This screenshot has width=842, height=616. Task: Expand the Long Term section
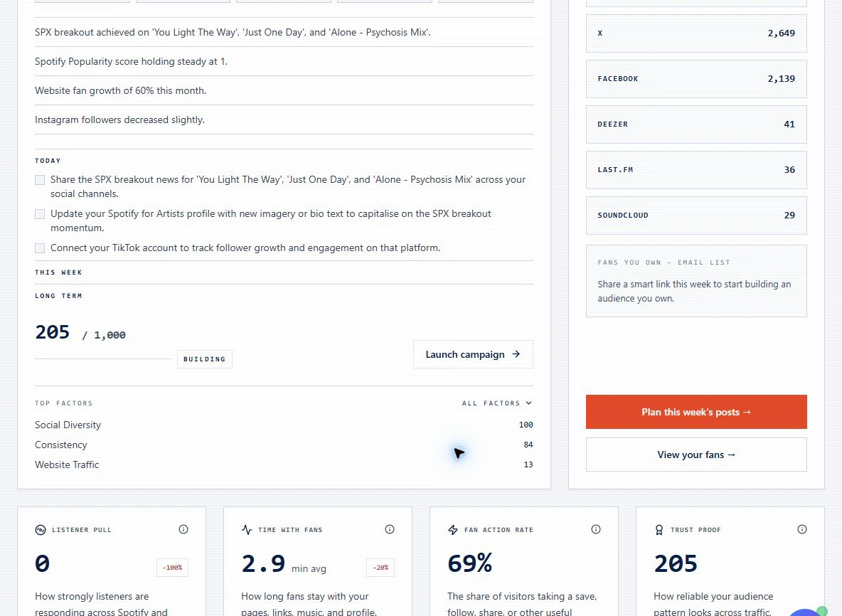tap(284, 296)
